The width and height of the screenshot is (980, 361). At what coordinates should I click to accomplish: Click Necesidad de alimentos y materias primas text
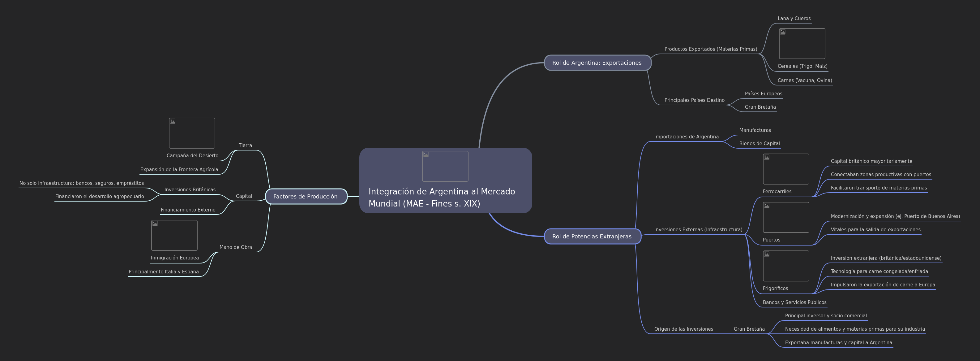tap(855, 329)
